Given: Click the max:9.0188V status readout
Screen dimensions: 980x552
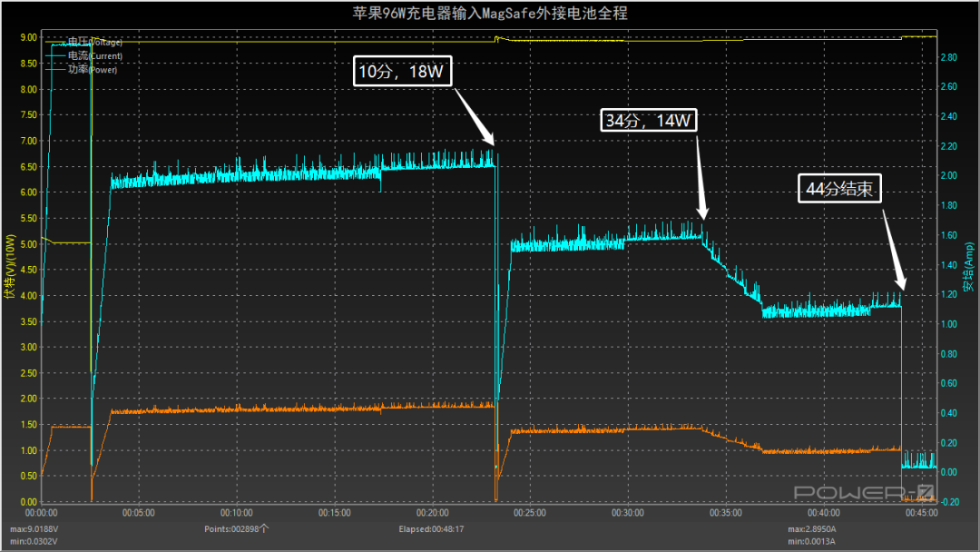Looking at the screenshot, I should point(34,529).
